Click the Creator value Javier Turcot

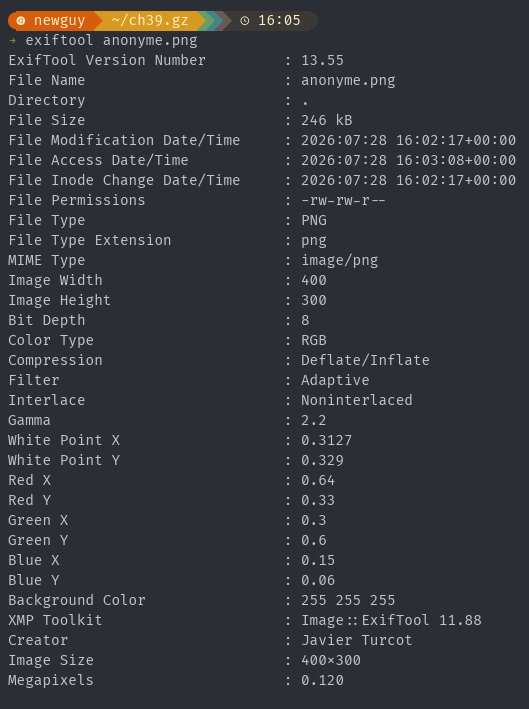[357, 641]
